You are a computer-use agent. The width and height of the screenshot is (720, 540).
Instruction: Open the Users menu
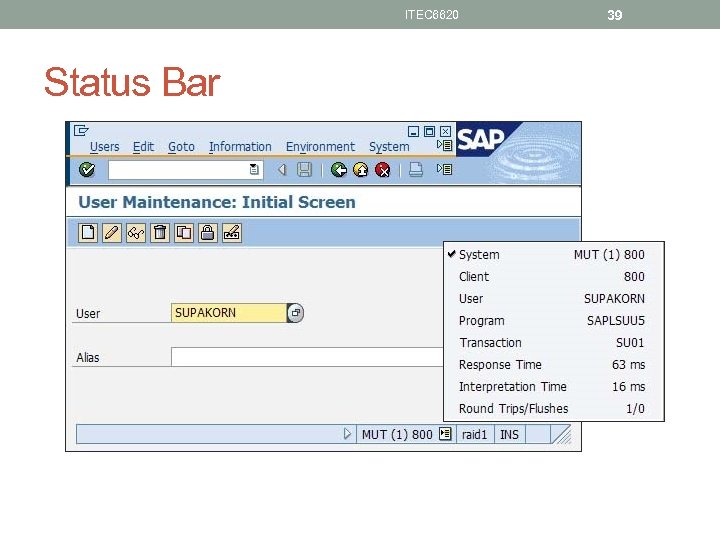pyautogui.click(x=105, y=147)
